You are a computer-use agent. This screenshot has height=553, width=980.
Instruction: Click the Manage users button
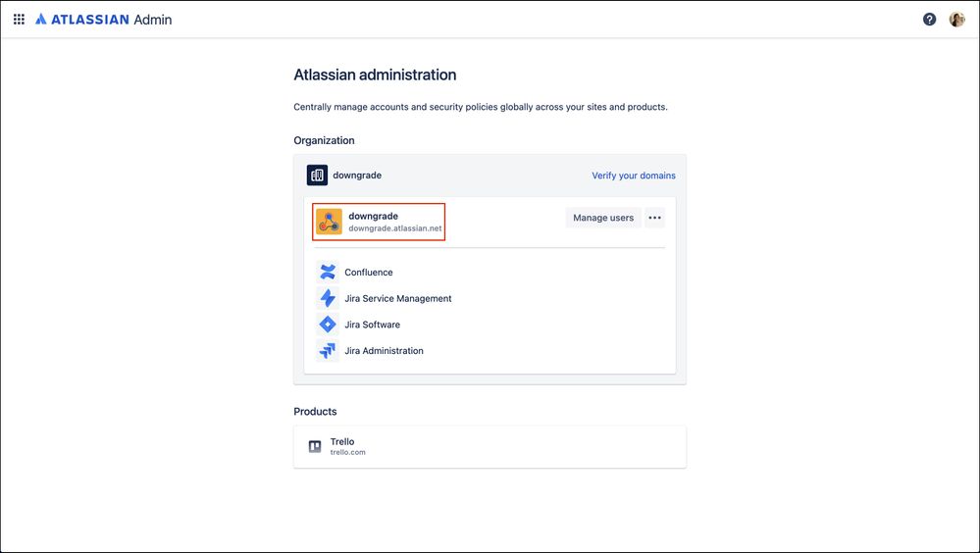click(x=603, y=218)
